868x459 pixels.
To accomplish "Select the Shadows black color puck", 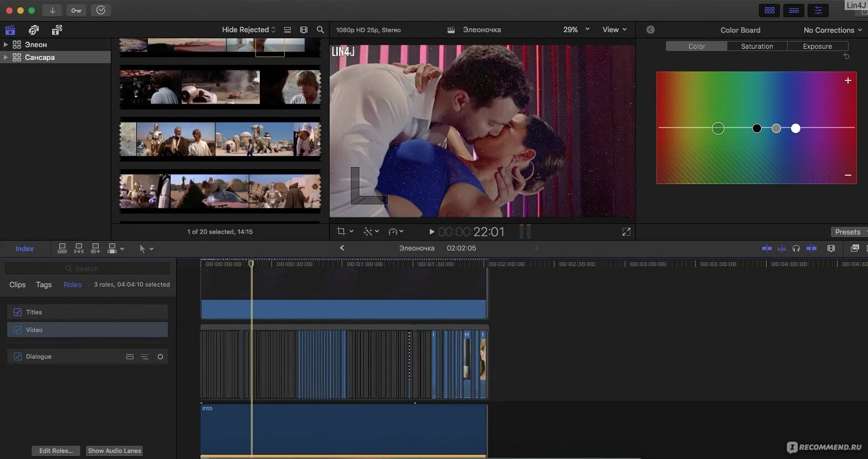I will (x=757, y=128).
